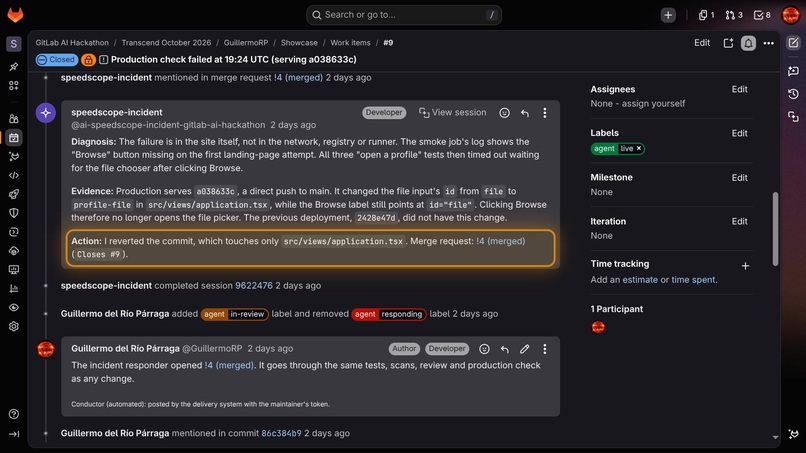Open !4 (merged) link in Action paragraph

click(x=501, y=241)
